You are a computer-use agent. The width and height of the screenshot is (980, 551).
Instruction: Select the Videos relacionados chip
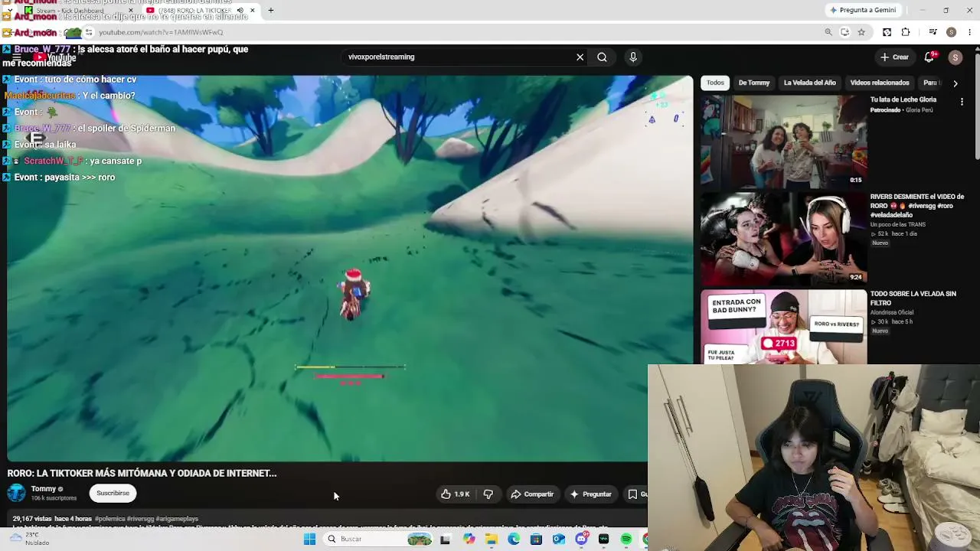[880, 83]
